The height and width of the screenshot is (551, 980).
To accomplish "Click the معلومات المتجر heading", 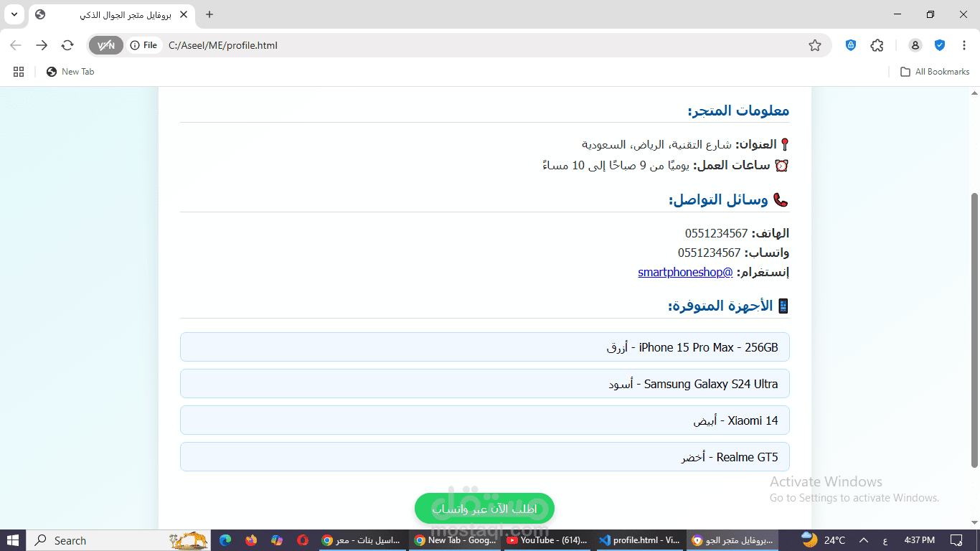I will point(738,110).
